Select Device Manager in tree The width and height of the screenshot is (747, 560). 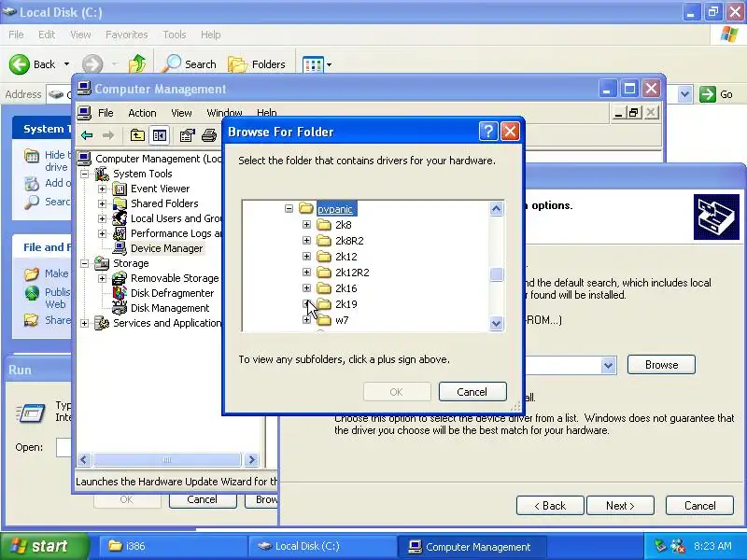[166, 248]
